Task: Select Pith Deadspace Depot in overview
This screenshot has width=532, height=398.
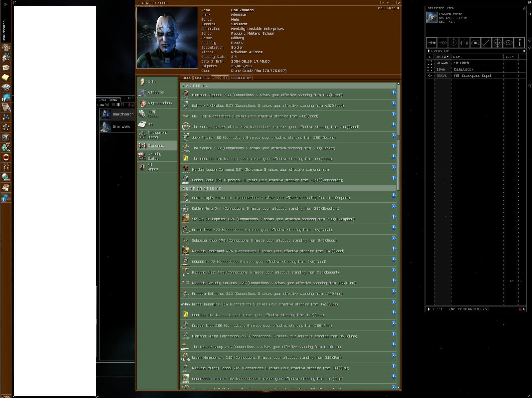Action: (476, 76)
